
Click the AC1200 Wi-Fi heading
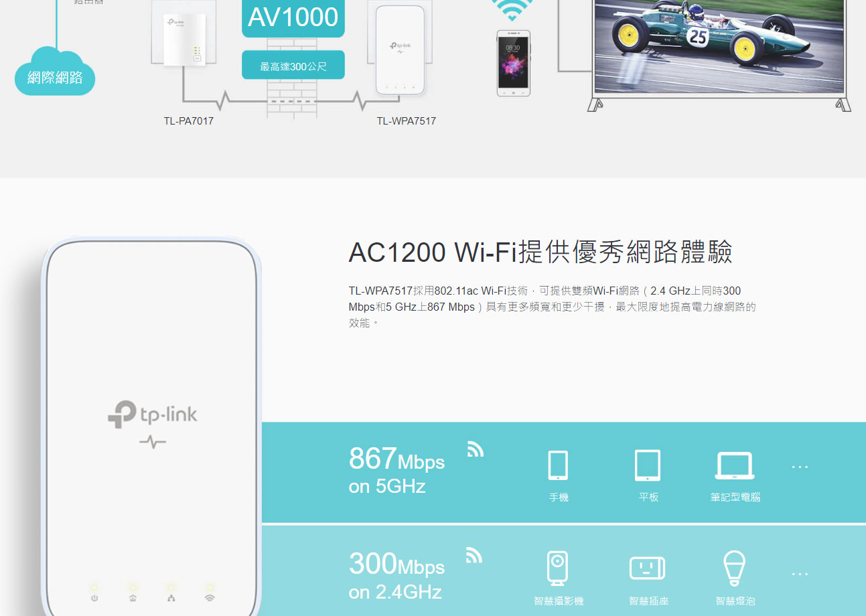tap(540, 252)
